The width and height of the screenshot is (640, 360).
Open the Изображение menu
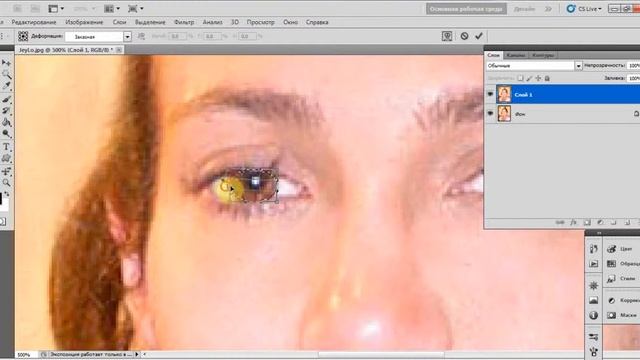84,22
